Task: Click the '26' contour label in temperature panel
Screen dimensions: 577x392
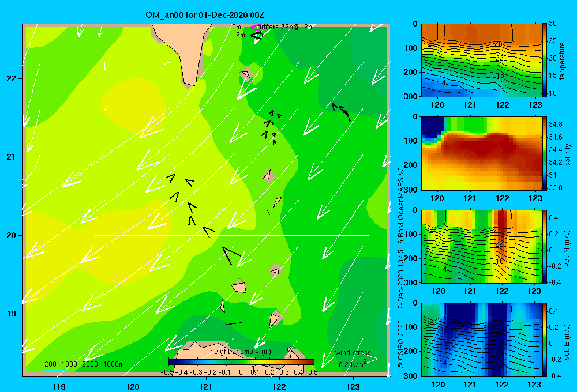Action: tap(498, 44)
